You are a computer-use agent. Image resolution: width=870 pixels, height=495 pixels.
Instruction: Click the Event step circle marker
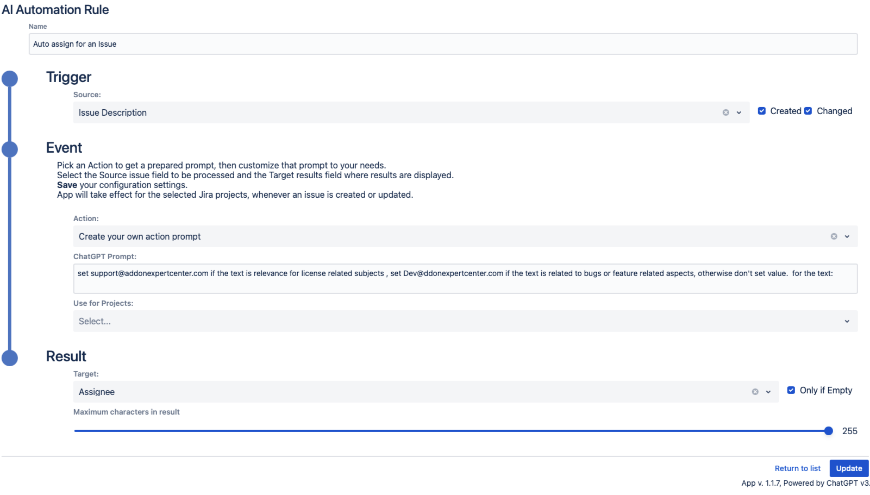pyautogui.click(x=10, y=149)
